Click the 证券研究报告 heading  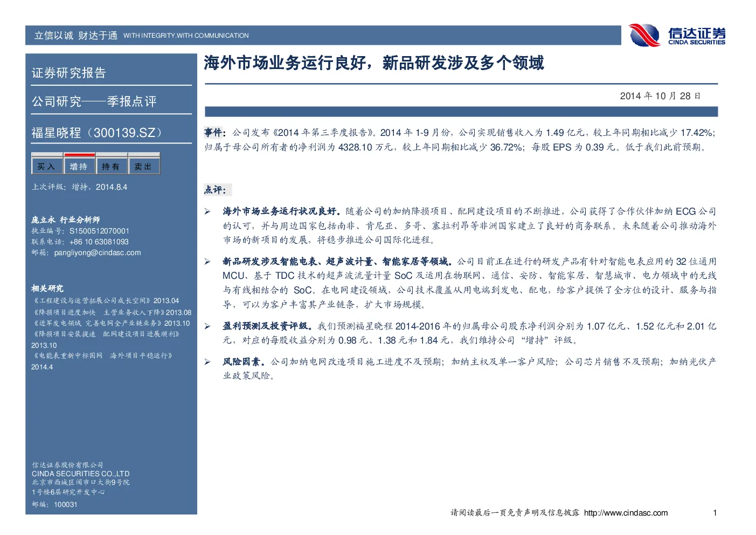[68, 73]
